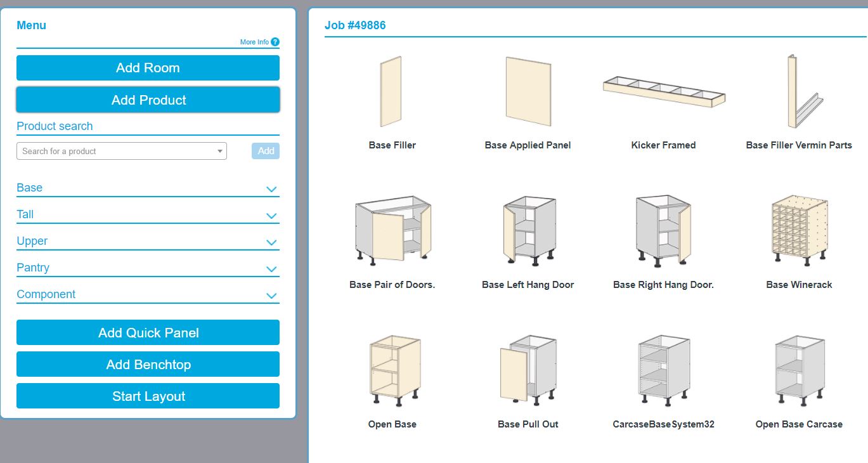Click the More Info help question mark
The image size is (868, 463).
[275, 42]
